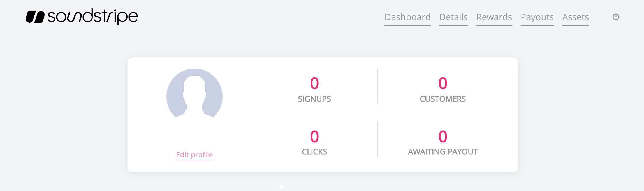Image resolution: width=644 pixels, height=191 pixels.
Task: Open the Edit profile link
Action: [194, 155]
